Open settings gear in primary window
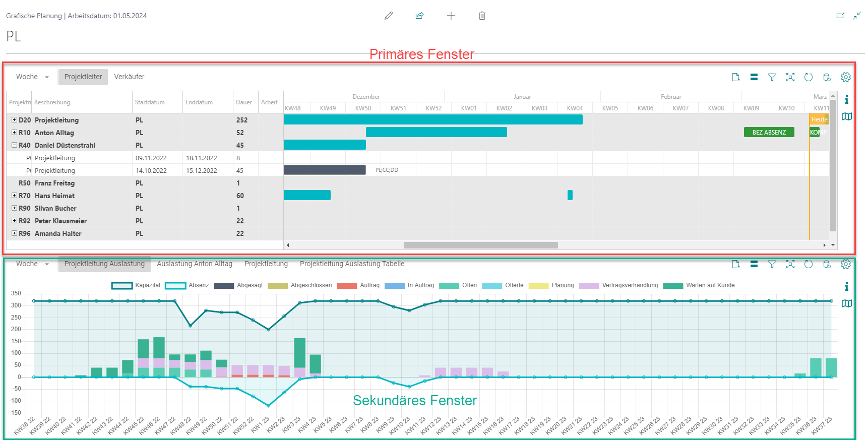 click(x=846, y=77)
